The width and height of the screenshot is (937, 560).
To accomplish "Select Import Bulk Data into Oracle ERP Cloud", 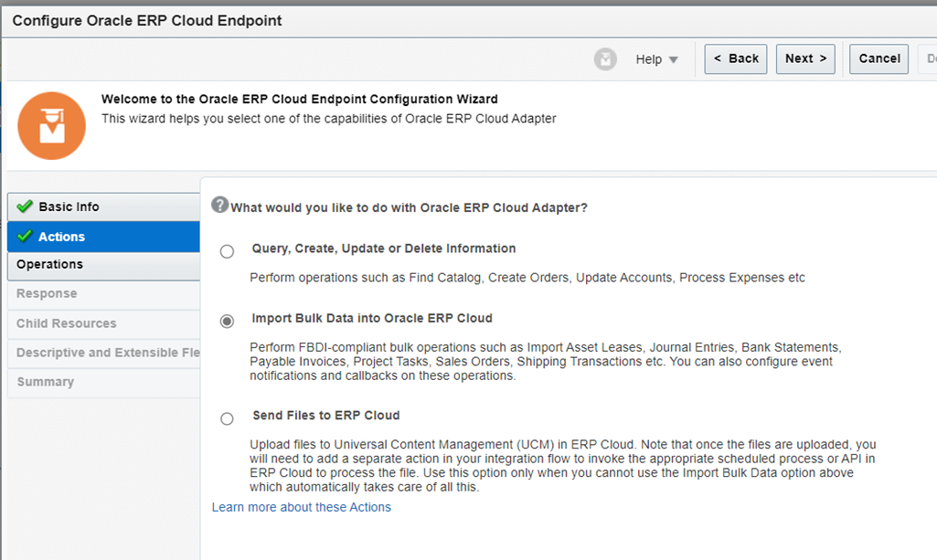I will click(x=227, y=322).
